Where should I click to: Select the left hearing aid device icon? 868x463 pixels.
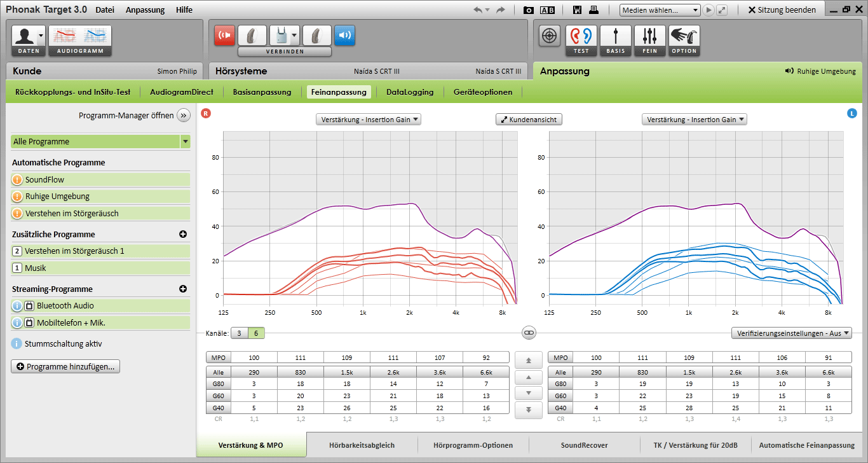[316, 35]
